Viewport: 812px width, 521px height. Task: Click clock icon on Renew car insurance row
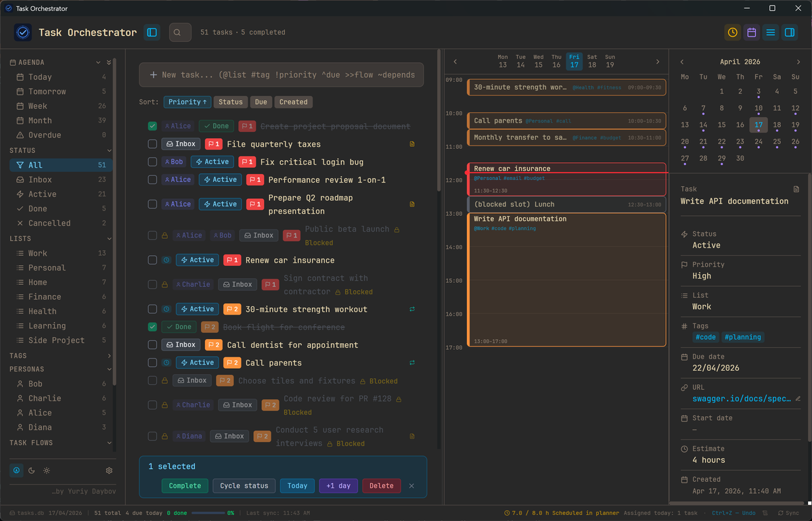click(x=166, y=260)
